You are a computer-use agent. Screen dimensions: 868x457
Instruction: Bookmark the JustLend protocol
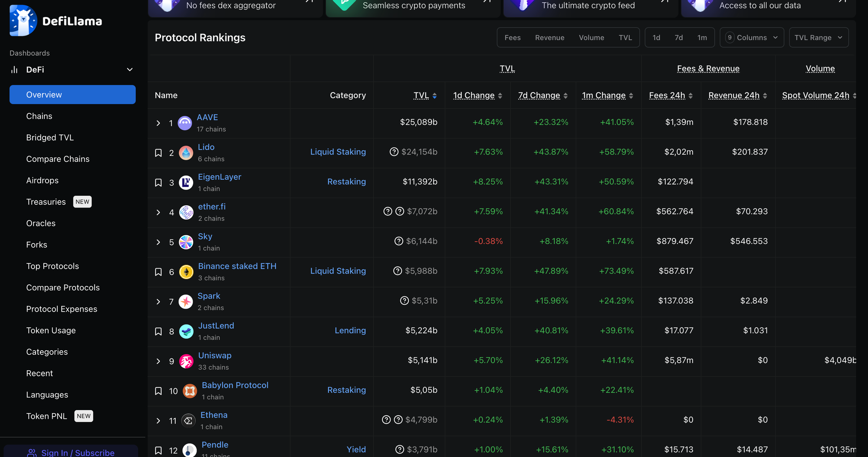[158, 332]
